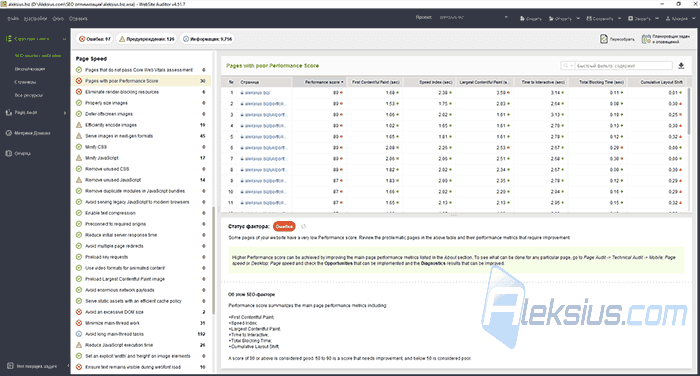This screenshot has width=700, height=376.
Task: Open the quick filter search type dropdown
Action: pyautogui.click(x=567, y=66)
